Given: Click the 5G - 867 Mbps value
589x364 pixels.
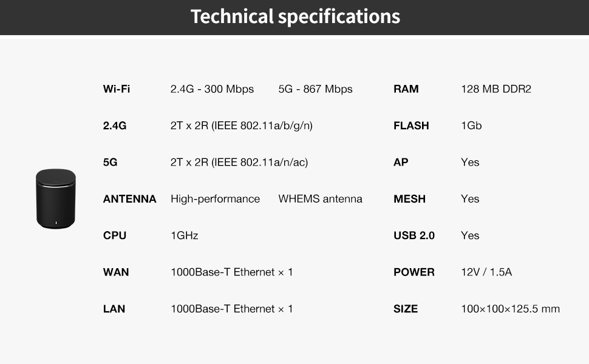Looking at the screenshot, I should (315, 89).
